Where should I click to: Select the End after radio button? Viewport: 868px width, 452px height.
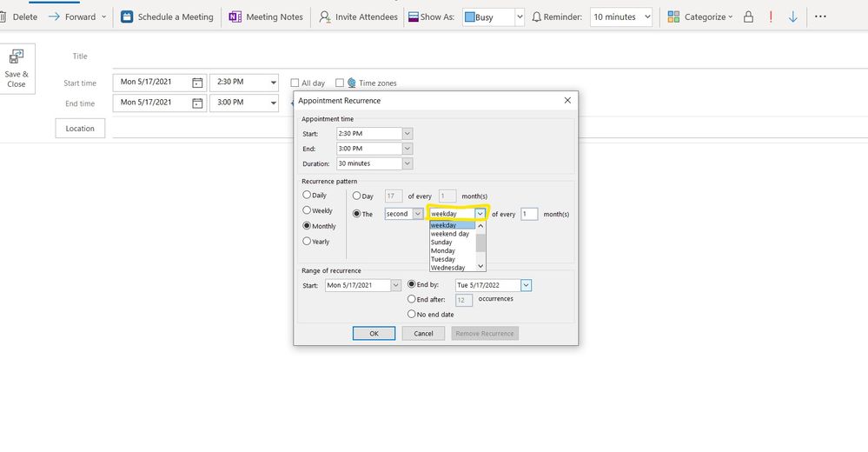pyautogui.click(x=411, y=299)
